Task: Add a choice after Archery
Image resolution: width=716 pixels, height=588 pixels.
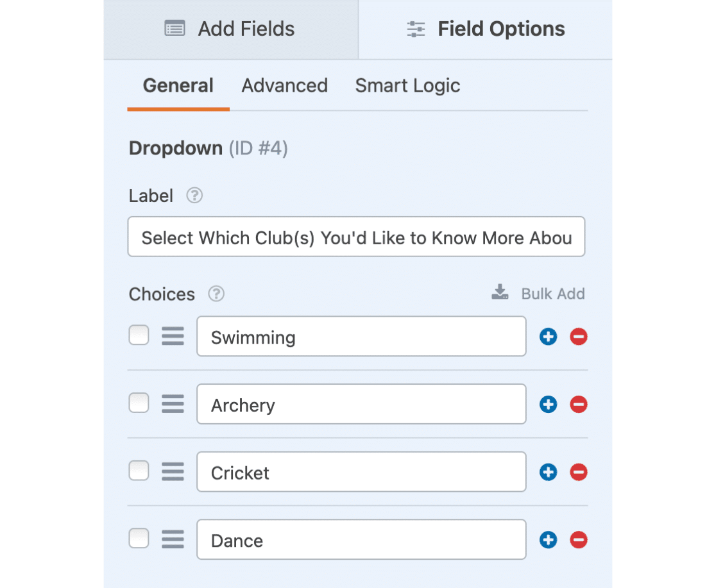Action: tap(548, 404)
